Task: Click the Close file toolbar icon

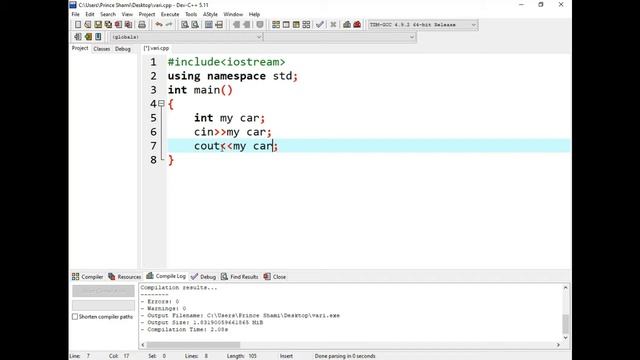Action: tap(118, 25)
